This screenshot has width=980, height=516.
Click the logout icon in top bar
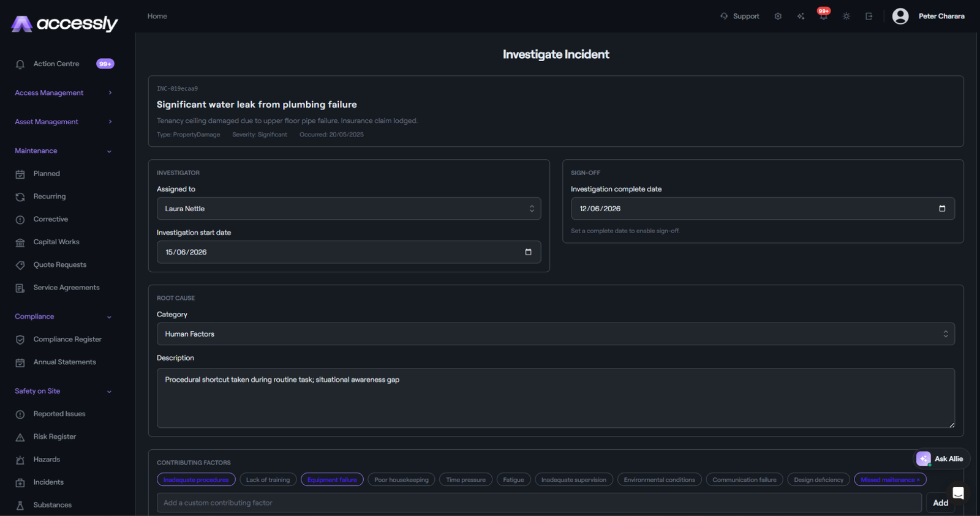point(869,17)
